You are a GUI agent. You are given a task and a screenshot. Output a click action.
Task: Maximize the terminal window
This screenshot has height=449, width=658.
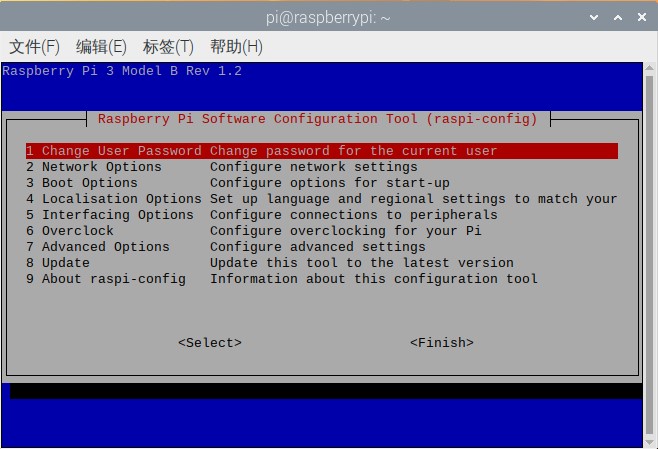[618, 17]
